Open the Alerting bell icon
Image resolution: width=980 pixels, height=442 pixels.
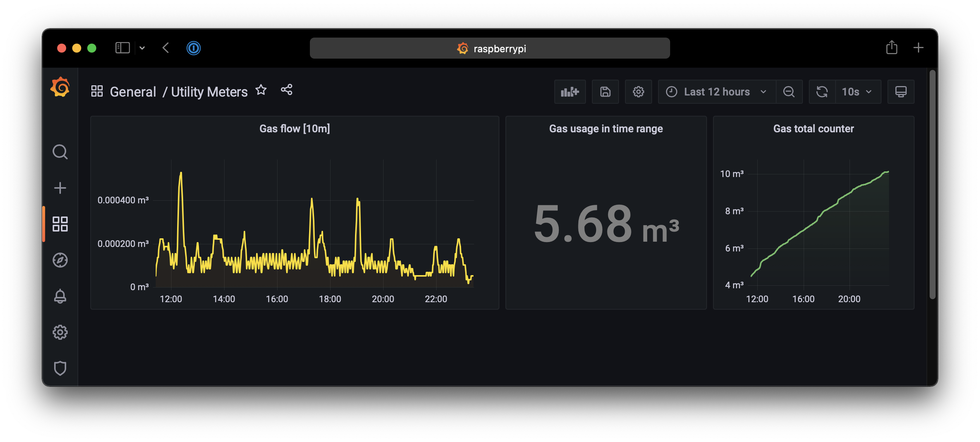(x=60, y=296)
